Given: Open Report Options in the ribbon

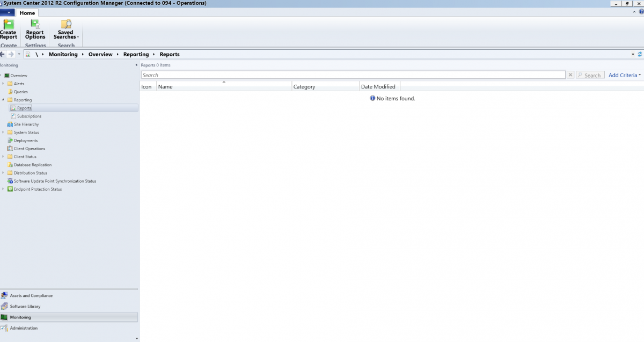Looking at the screenshot, I should click(35, 29).
